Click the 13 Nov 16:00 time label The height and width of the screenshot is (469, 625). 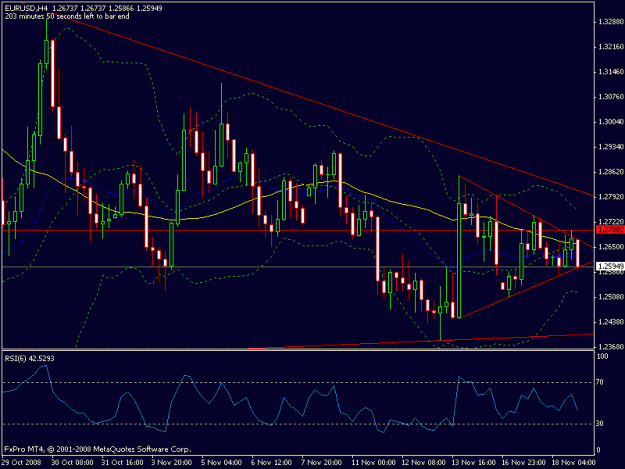click(x=474, y=463)
